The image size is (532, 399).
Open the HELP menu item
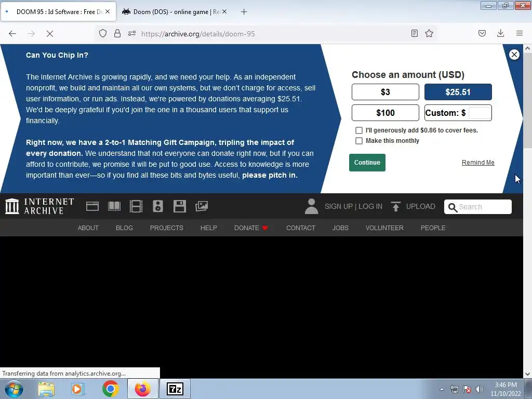coord(209,228)
